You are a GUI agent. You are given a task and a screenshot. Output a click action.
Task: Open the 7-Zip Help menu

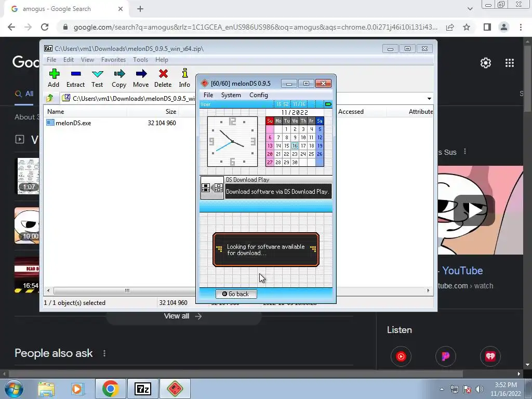[x=162, y=60]
